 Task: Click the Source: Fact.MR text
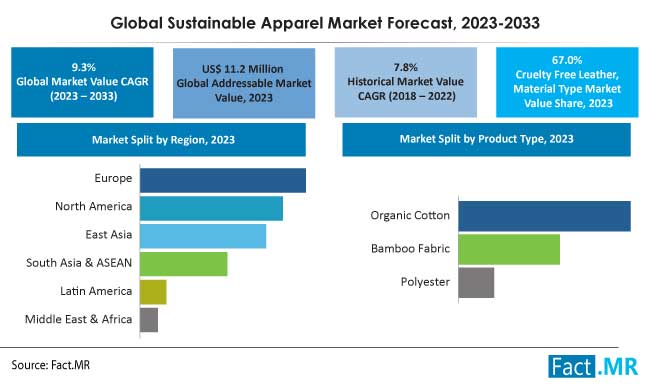[51, 365]
